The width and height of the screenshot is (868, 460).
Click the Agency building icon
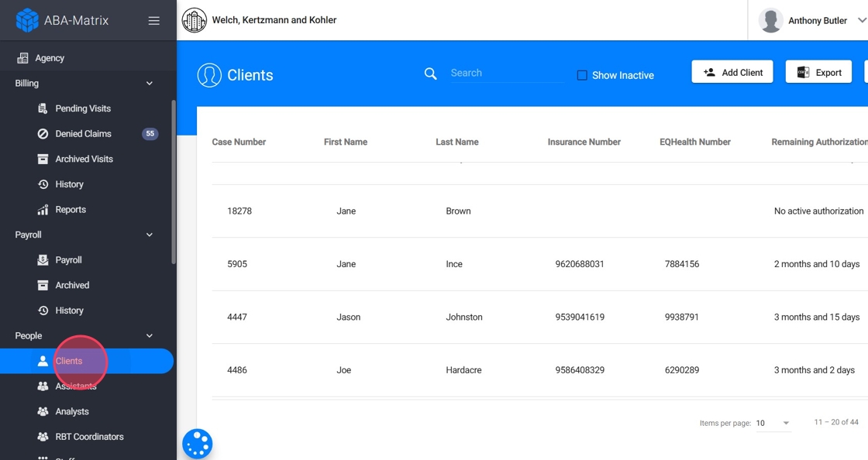[x=22, y=58]
